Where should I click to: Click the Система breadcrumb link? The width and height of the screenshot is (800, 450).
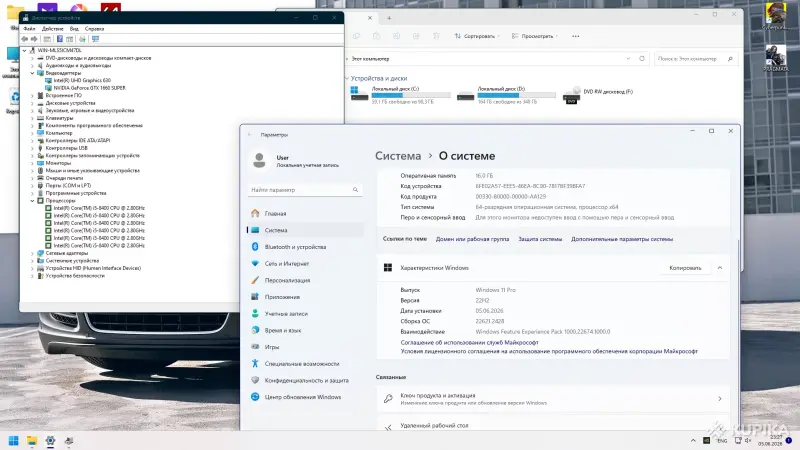(398, 156)
